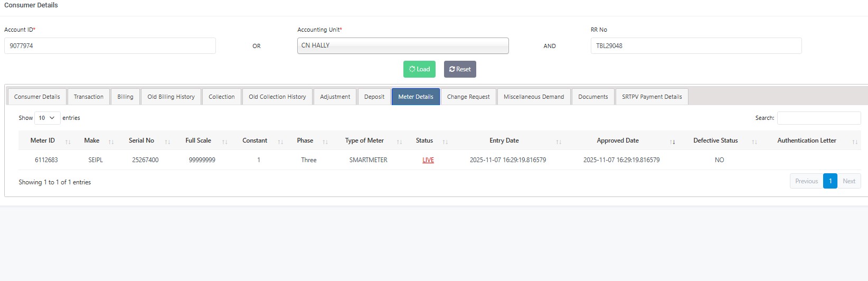Click the green Load button
The image size is (868, 281).
(x=419, y=69)
